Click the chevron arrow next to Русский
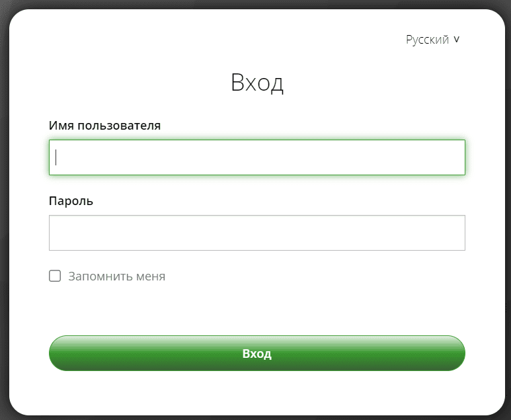 [x=456, y=40]
